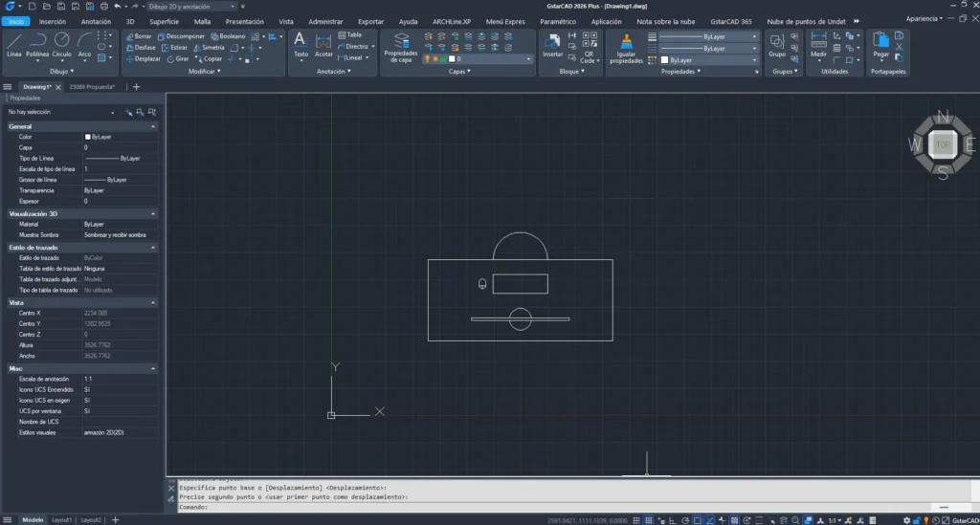The height and width of the screenshot is (525, 980).
Task: Click the Desplazar button
Action: click(144, 58)
